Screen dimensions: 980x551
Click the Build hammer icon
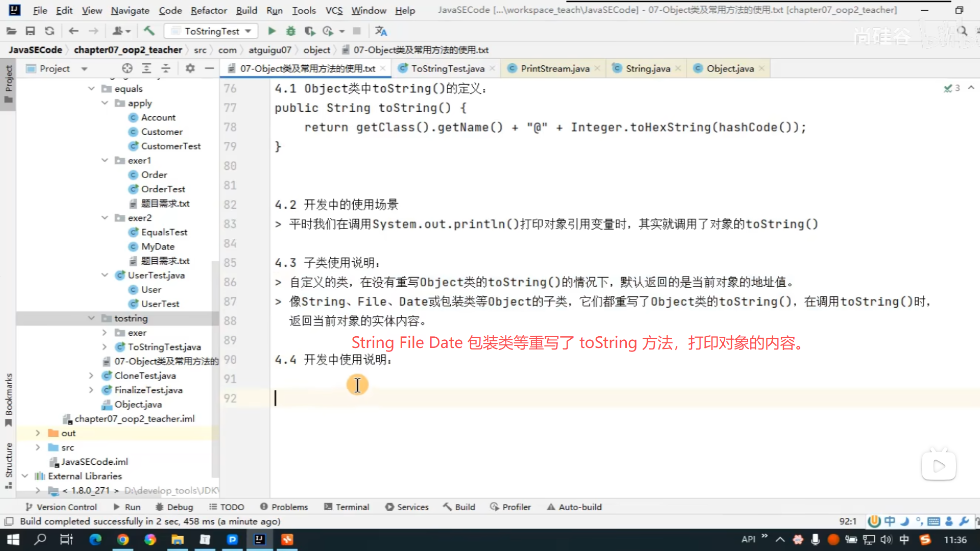(x=149, y=31)
